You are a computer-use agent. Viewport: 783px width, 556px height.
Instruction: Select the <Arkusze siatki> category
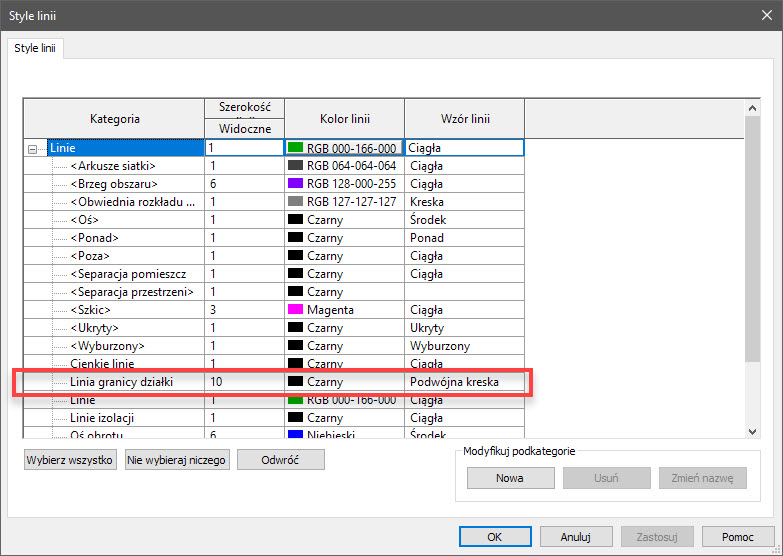[113, 166]
